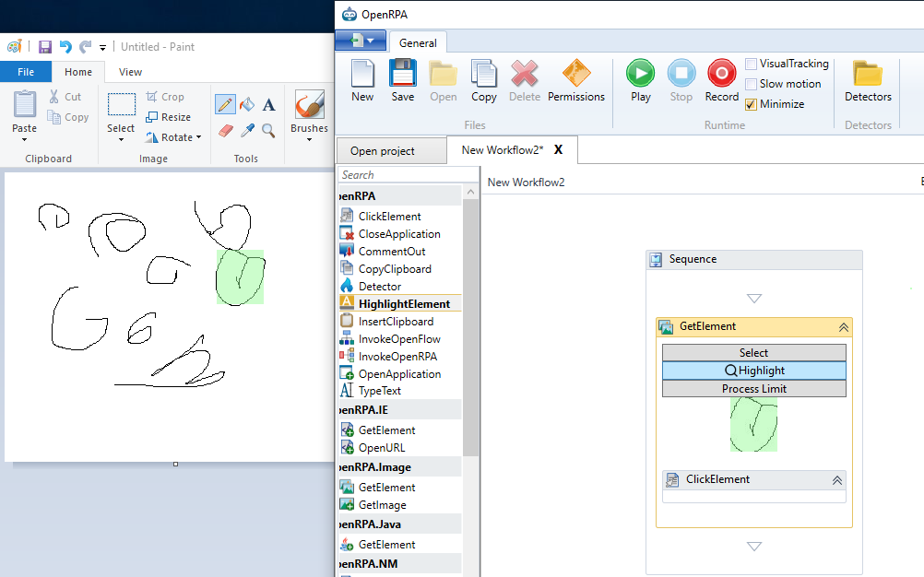Pick the Fill with color bucket tool
The height and width of the screenshot is (577, 924).
247,104
